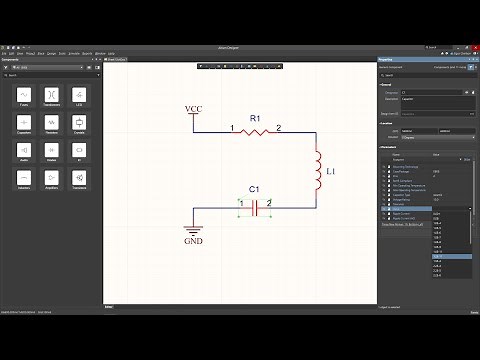Image resolution: width=480 pixels, height=360 pixels.
Task: Switch to the Sheet1.SchDoc document tab
Action: pyautogui.click(x=116, y=59)
